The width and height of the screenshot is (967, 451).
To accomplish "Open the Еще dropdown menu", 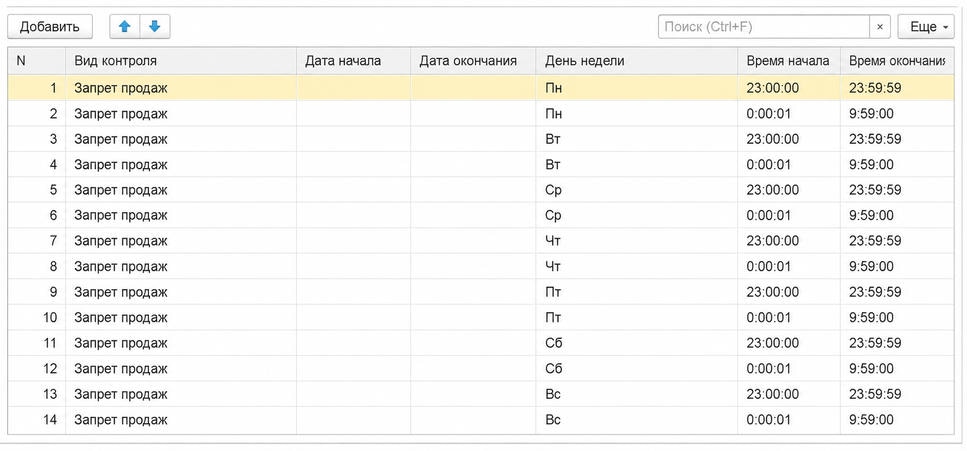I will pos(926,27).
